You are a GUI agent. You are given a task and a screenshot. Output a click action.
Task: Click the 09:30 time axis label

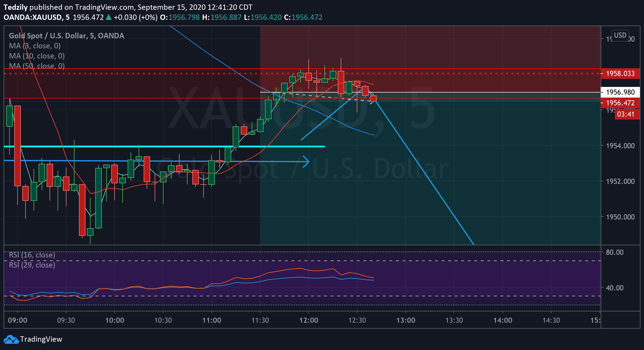66,320
